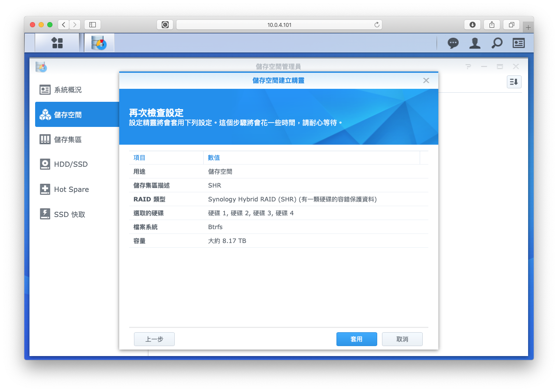Open the notifications chat bubble icon

(x=453, y=43)
